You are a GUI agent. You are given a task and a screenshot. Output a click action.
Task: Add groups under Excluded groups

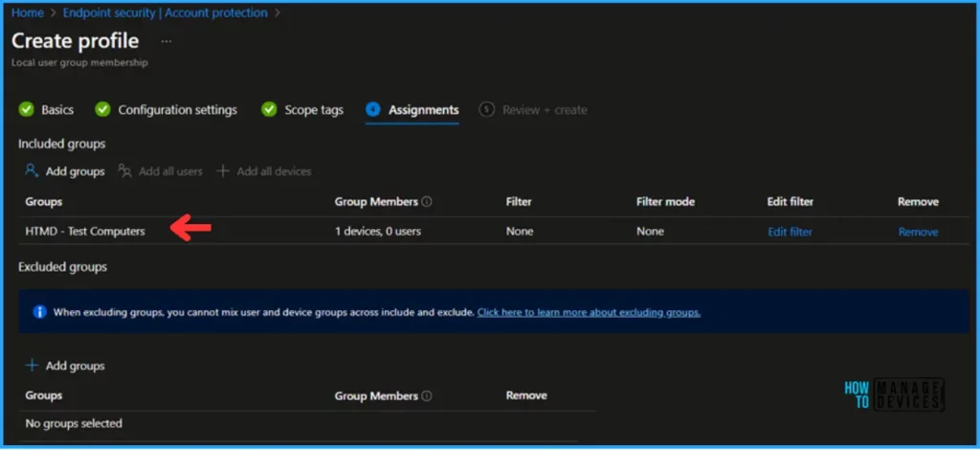click(75, 367)
